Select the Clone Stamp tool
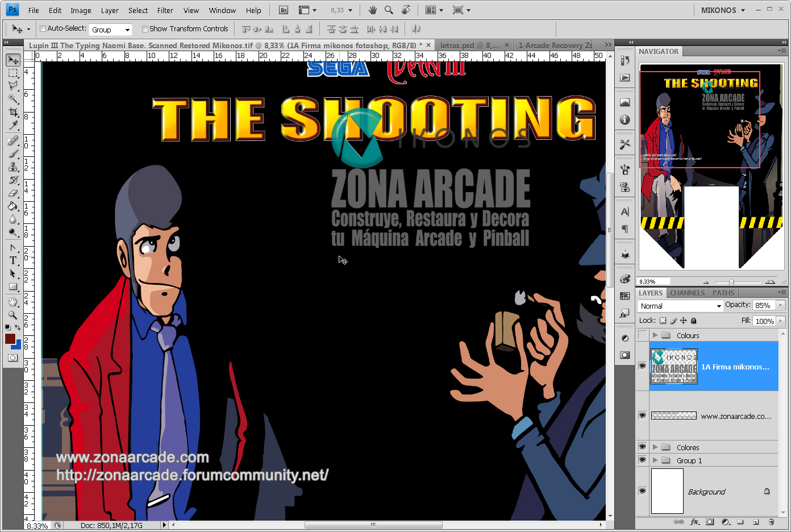The image size is (791, 532). 13,167
